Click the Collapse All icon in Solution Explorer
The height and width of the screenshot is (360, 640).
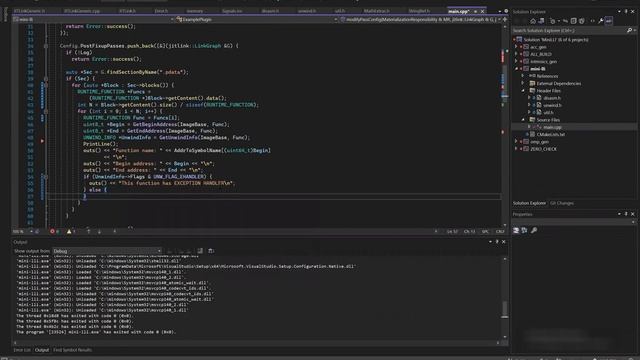[x=573, y=21]
